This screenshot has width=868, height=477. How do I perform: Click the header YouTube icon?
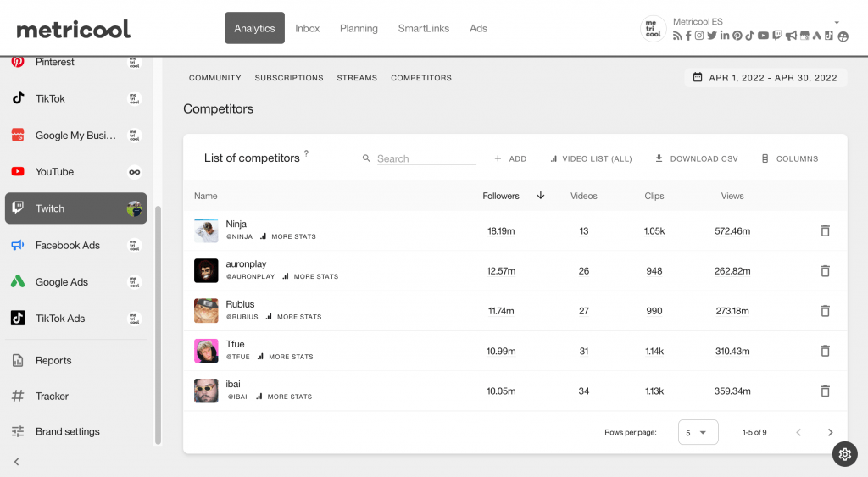point(763,36)
